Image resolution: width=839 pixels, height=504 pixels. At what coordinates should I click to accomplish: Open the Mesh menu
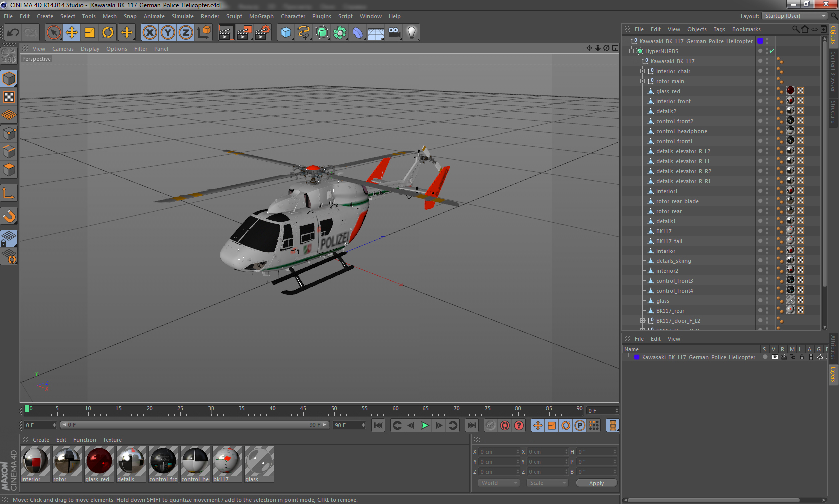(x=109, y=16)
